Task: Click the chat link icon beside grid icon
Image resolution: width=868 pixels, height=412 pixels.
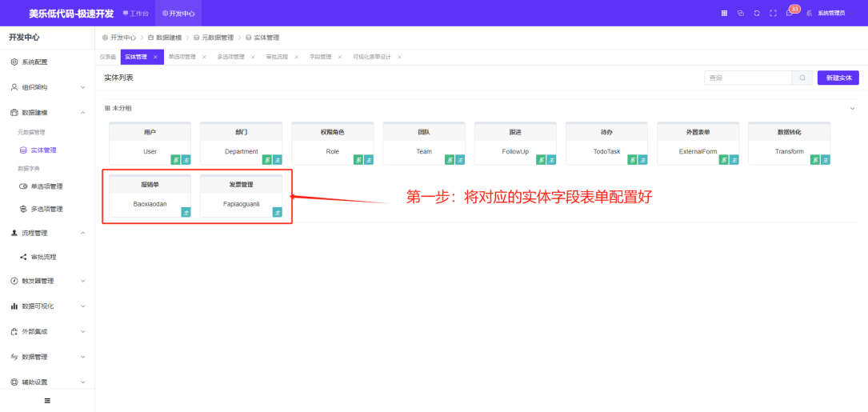Action: (740, 13)
